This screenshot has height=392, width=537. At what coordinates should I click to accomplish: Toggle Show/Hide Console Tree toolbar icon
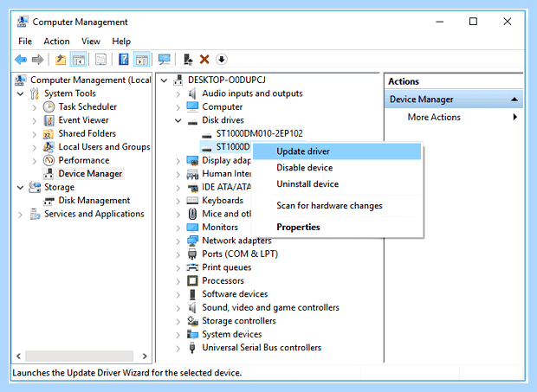pyautogui.click(x=78, y=60)
